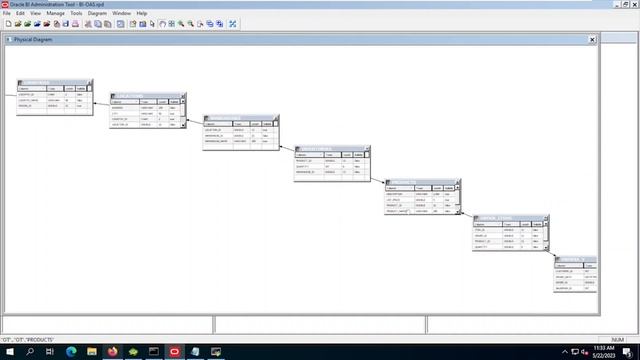Select the Pan hand diagram tool
Image resolution: width=640 pixels, height=360 pixels.
(162, 24)
